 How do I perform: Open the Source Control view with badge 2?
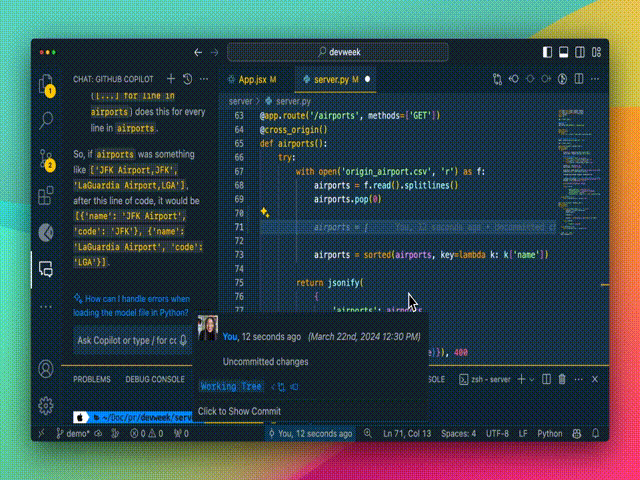click(46, 159)
